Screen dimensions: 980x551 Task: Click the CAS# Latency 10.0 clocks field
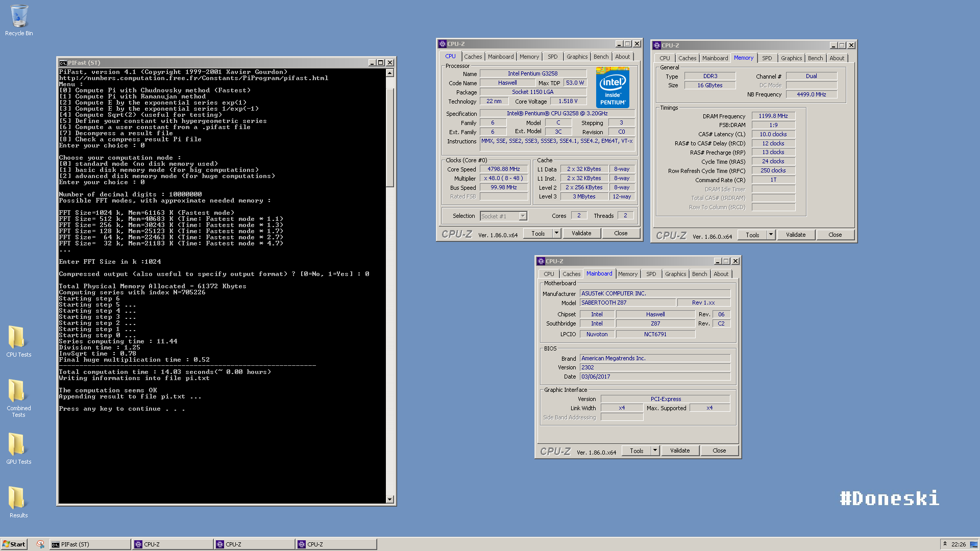click(773, 134)
